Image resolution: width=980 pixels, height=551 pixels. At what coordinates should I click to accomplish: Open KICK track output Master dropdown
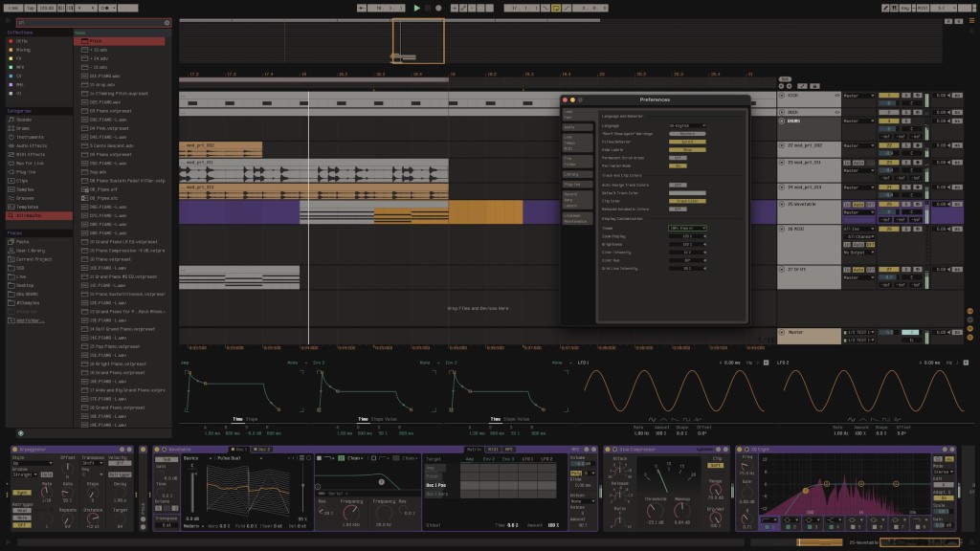click(856, 96)
